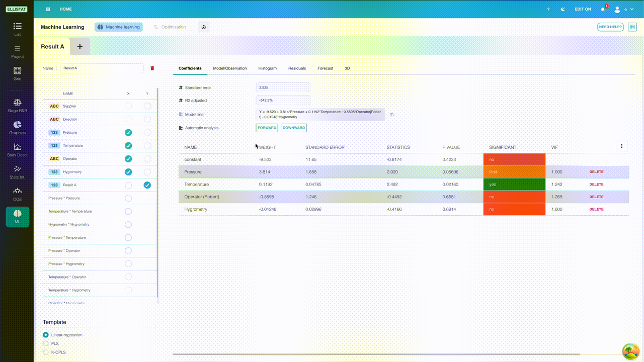644x362 pixels.
Task: Switch to the Histogram tab
Action: (268, 68)
